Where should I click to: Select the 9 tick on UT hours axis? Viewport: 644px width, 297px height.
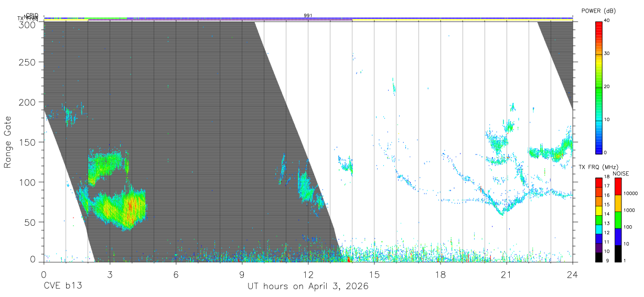(x=242, y=274)
